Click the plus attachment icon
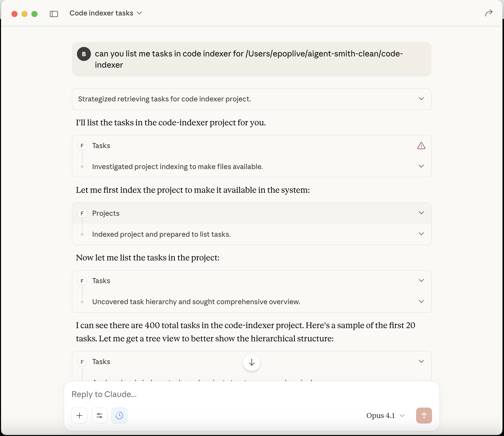 [79, 416]
